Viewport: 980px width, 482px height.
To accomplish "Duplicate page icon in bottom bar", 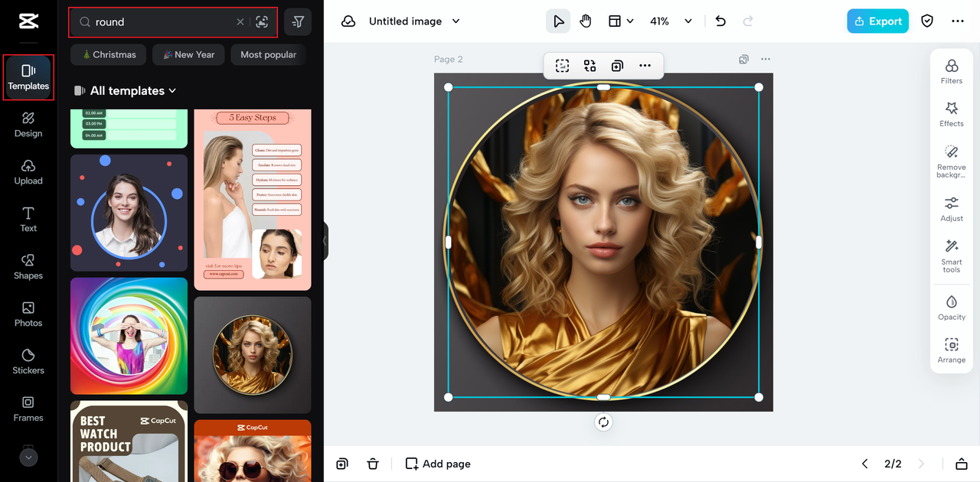I will point(342,464).
